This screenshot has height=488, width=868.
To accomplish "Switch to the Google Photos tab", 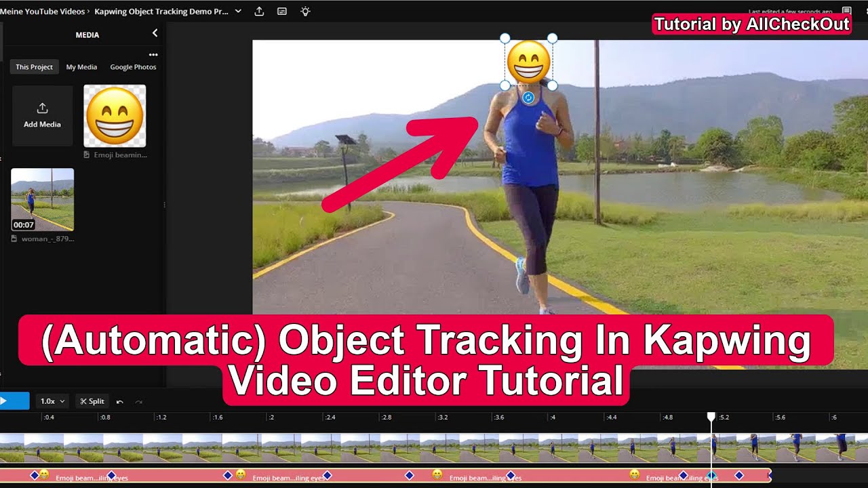I will [133, 67].
